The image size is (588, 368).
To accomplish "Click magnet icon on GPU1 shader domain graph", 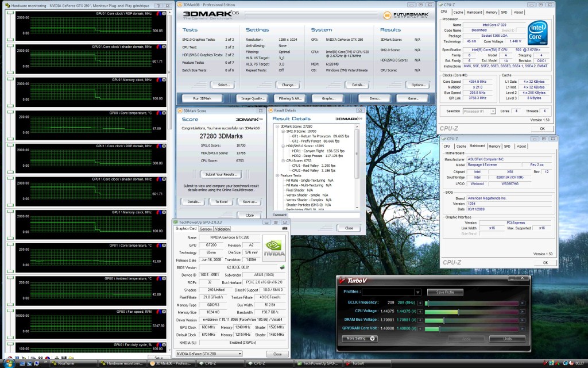I will [x=159, y=179].
